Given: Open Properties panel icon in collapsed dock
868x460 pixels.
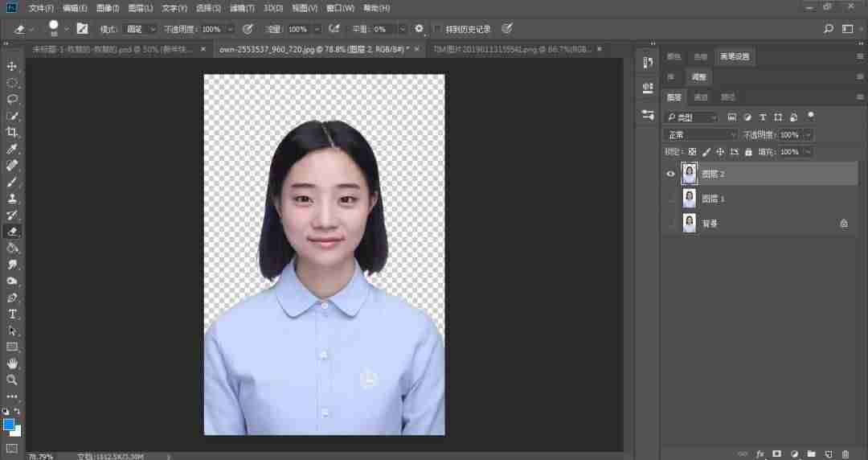Looking at the screenshot, I should click(x=648, y=88).
